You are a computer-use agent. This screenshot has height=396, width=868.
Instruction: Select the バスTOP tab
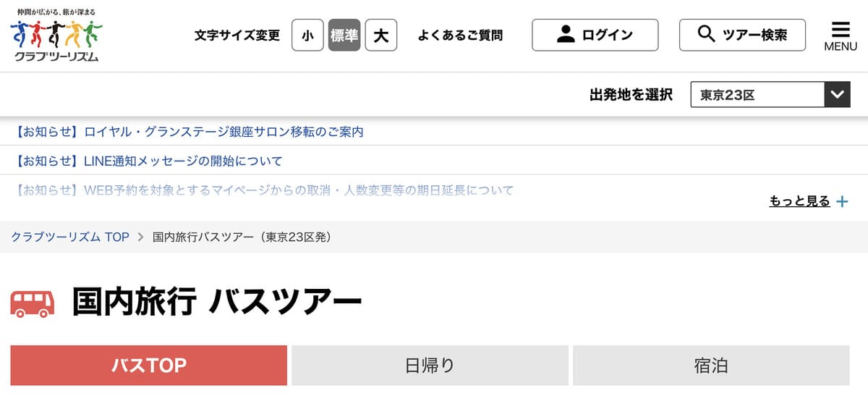pos(148,366)
